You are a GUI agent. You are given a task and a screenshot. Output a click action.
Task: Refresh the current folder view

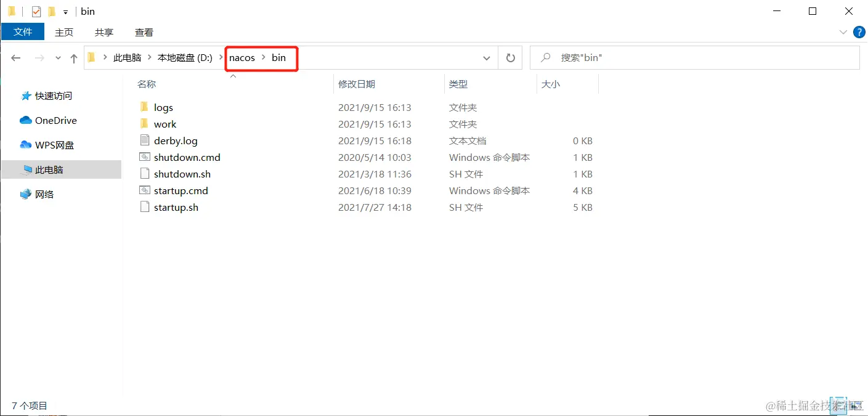click(511, 57)
